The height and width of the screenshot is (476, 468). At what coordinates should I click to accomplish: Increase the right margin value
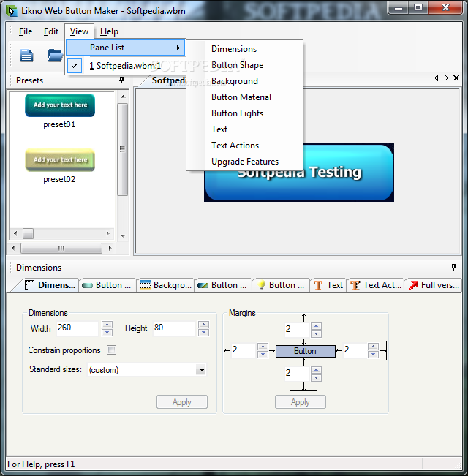click(374, 347)
